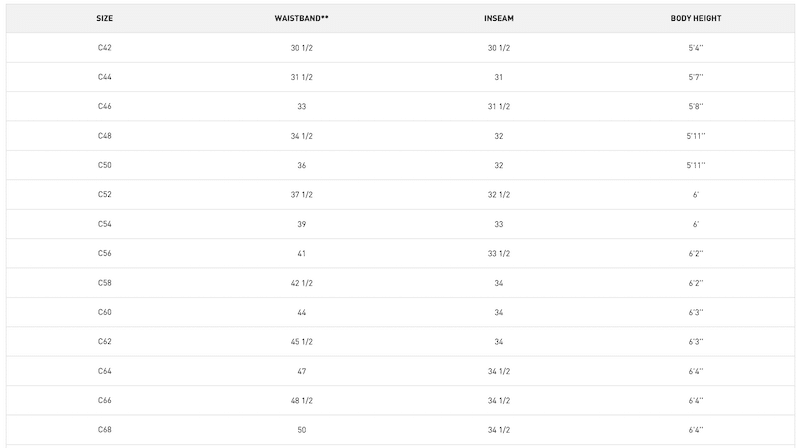Click the INSEAM column header
Image resolution: width=800 pixels, height=448 pixels.
click(x=499, y=18)
